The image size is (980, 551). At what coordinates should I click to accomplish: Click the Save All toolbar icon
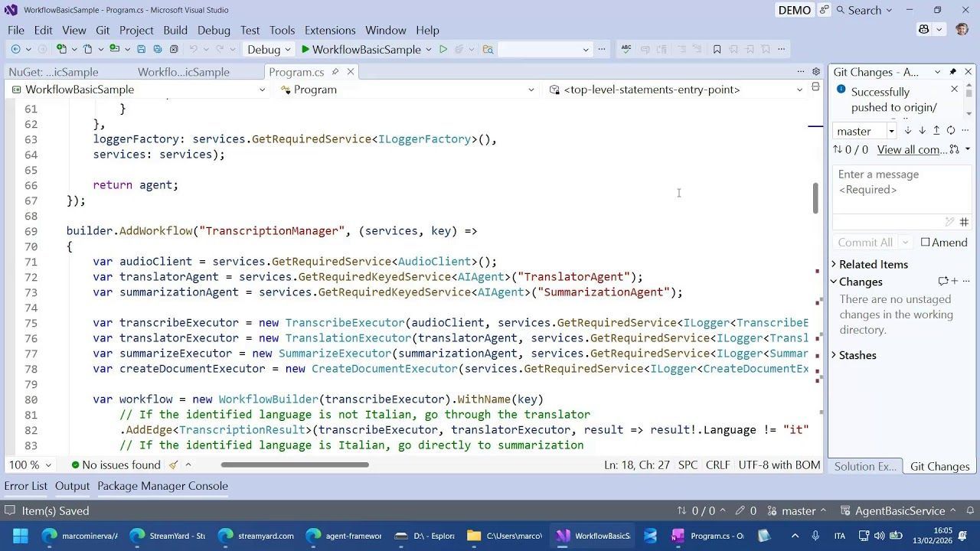click(x=157, y=49)
